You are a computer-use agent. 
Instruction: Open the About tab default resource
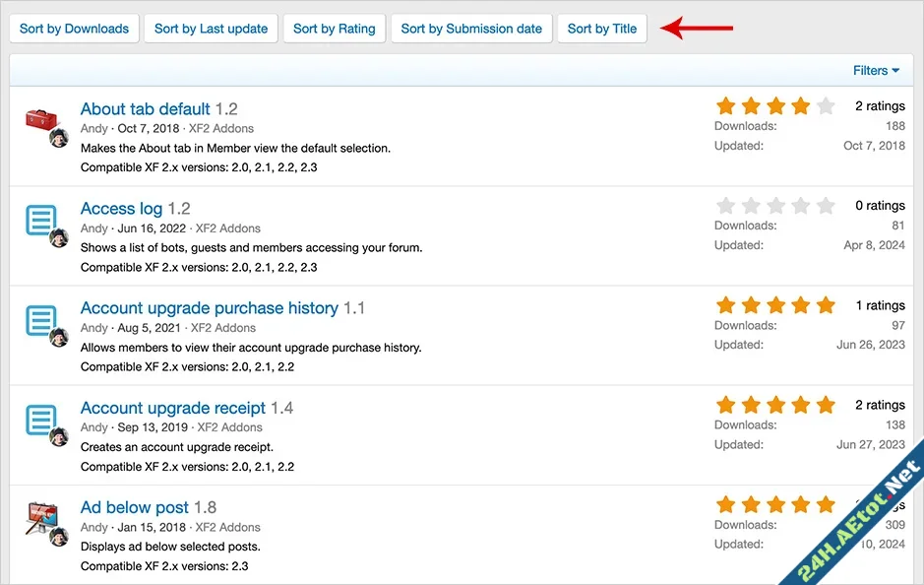tap(144, 108)
